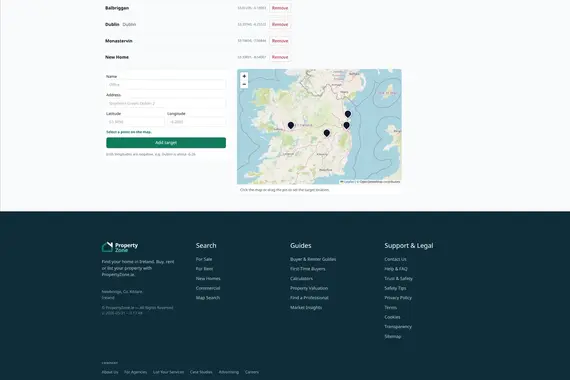
Task: Select the Dublin pin on the map
Action: [346, 125]
